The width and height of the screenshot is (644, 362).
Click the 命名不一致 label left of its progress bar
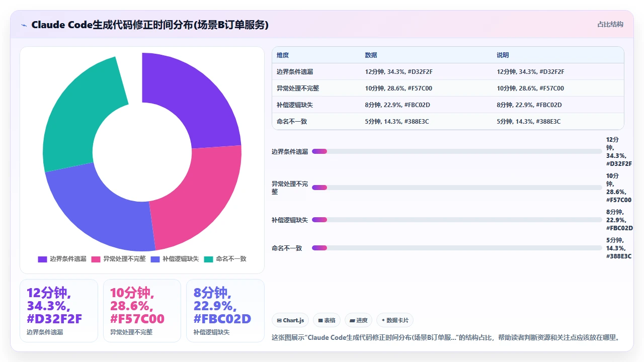(287, 248)
